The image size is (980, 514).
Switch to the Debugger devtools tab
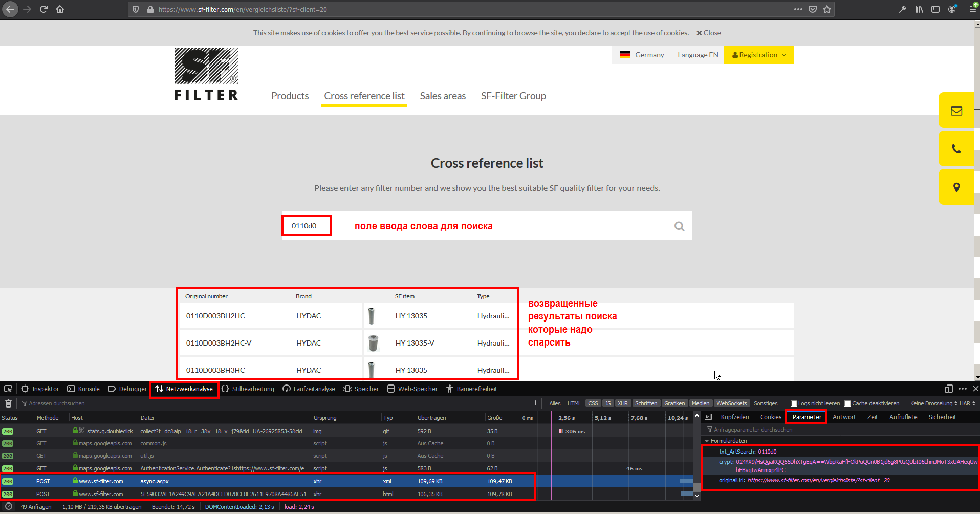pyautogui.click(x=127, y=389)
